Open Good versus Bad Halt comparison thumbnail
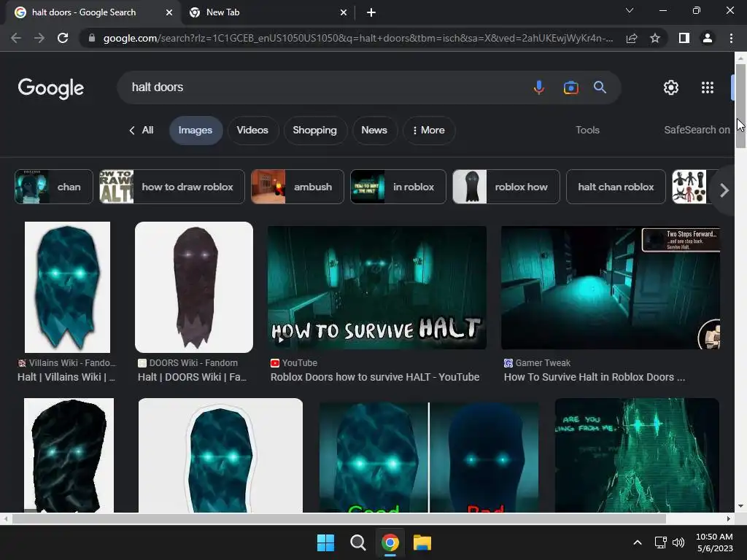Screen dimensions: 747x560 pos(429,456)
